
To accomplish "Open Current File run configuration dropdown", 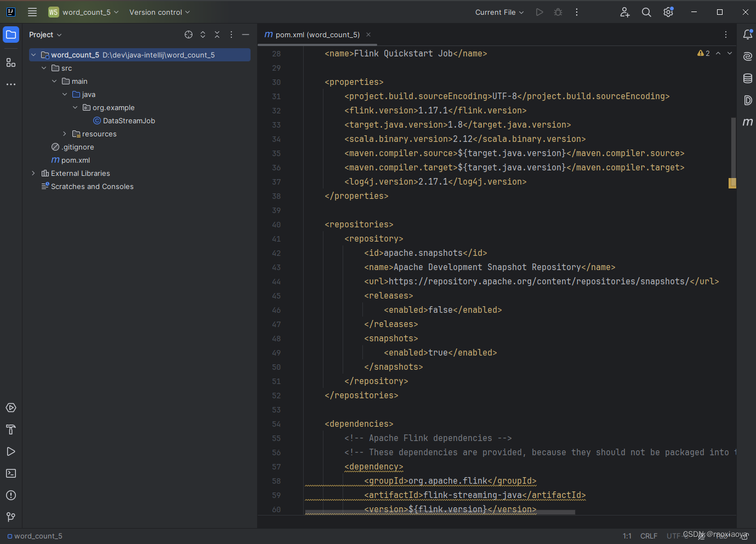I will 499,12.
